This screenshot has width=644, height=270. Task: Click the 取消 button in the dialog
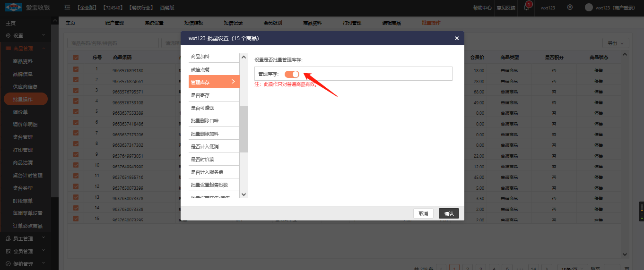(x=423, y=213)
